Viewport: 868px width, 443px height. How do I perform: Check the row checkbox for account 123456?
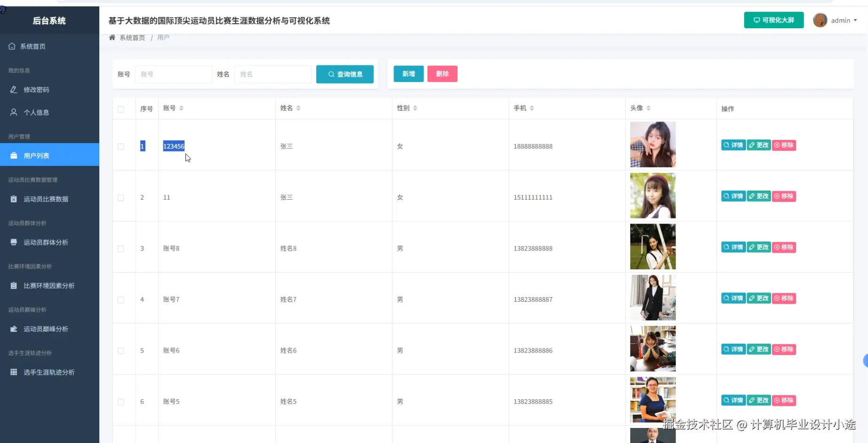pos(121,146)
